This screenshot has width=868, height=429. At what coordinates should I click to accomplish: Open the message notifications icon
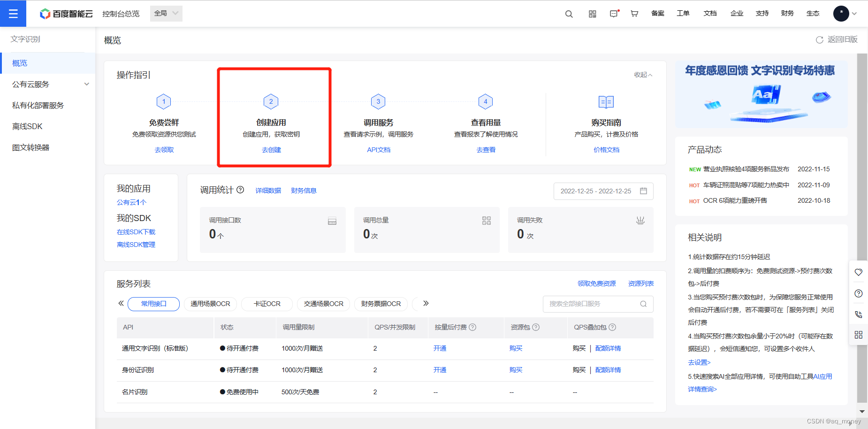click(x=614, y=14)
